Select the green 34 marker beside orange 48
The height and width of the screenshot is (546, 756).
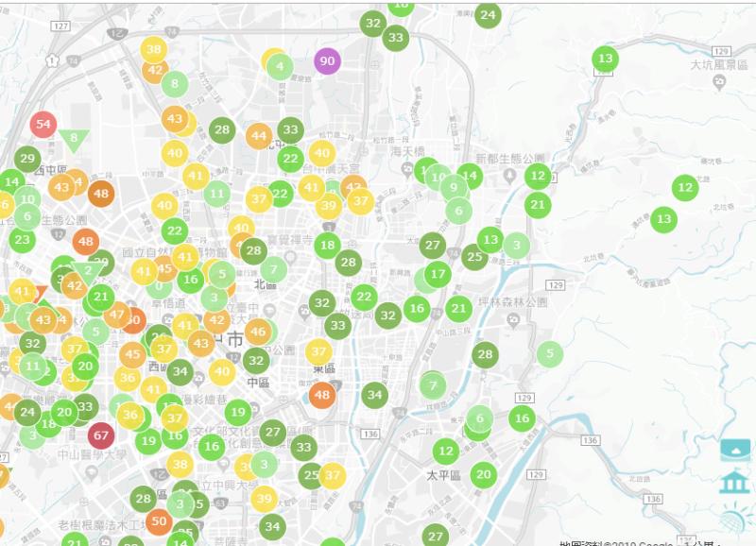tap(375, 395)
